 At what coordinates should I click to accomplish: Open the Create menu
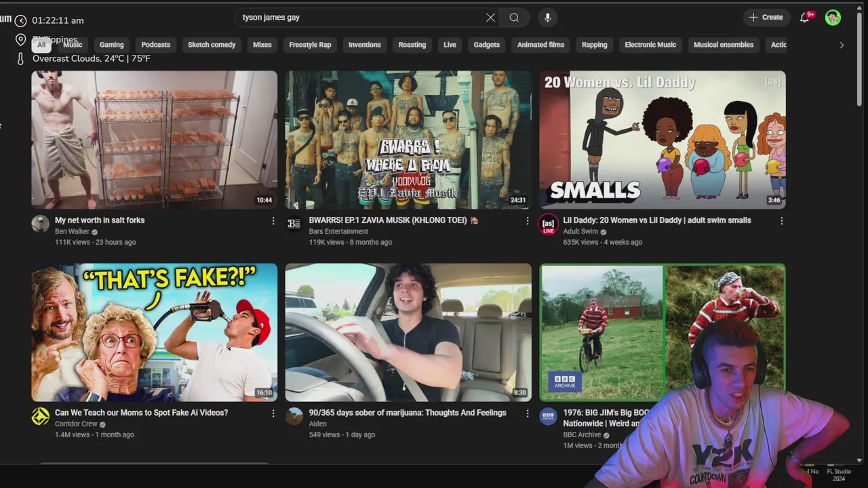[x=766, y=18]
